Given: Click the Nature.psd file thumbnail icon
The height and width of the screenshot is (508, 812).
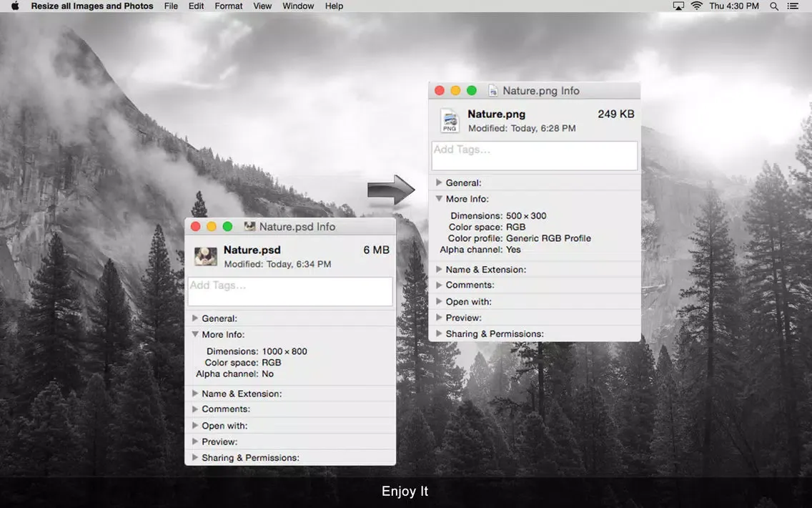Looking at the screenshot, I should (206, 256).
